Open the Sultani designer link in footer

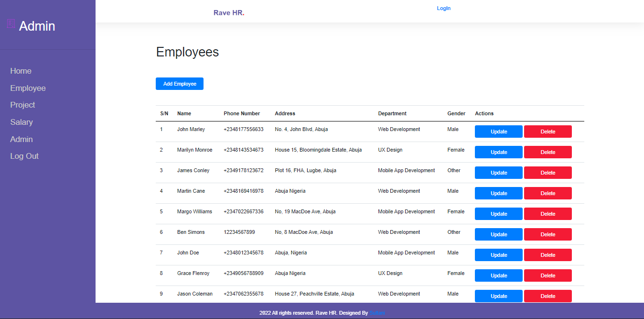[x=377, y=313]
